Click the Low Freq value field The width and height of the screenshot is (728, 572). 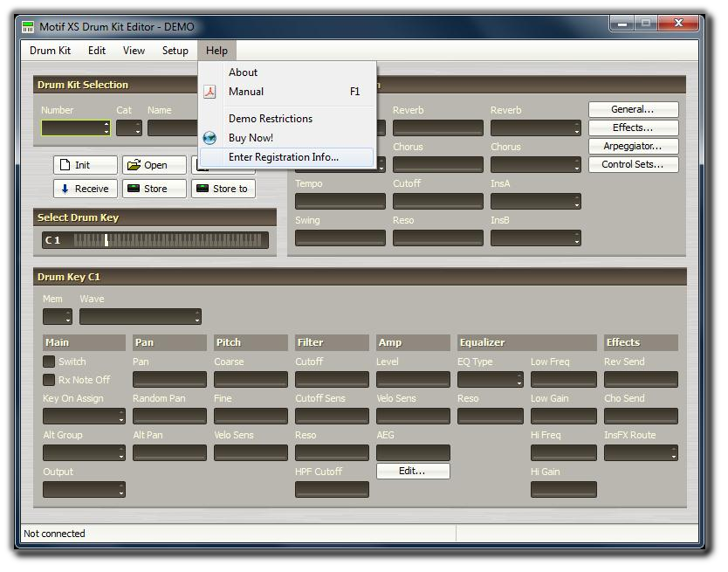[564, 380]
